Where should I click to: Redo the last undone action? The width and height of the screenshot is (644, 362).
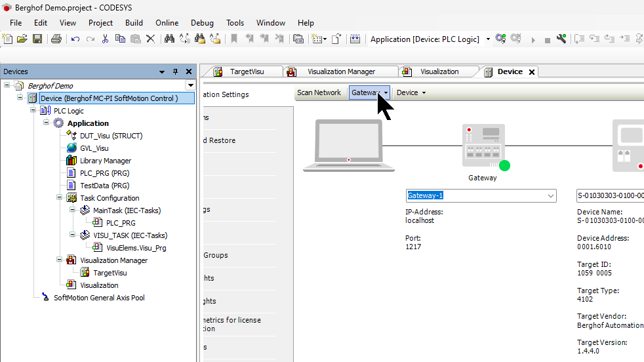[x=91, y=39]
